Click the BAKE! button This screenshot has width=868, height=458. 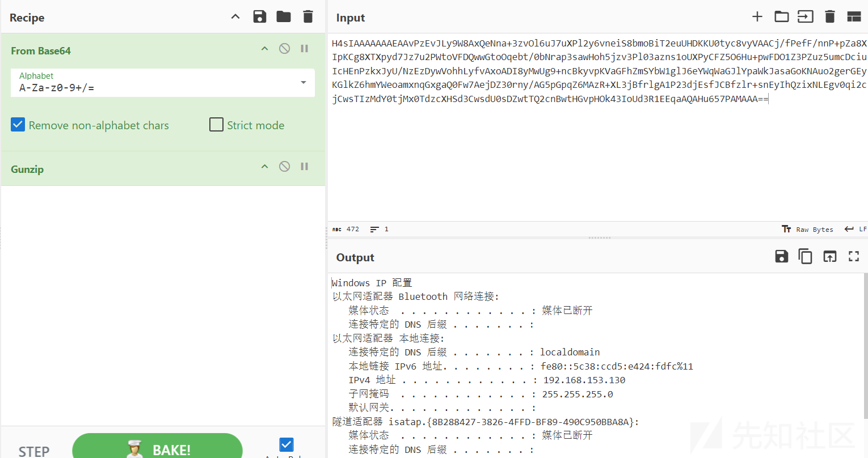tap(158, 447)
